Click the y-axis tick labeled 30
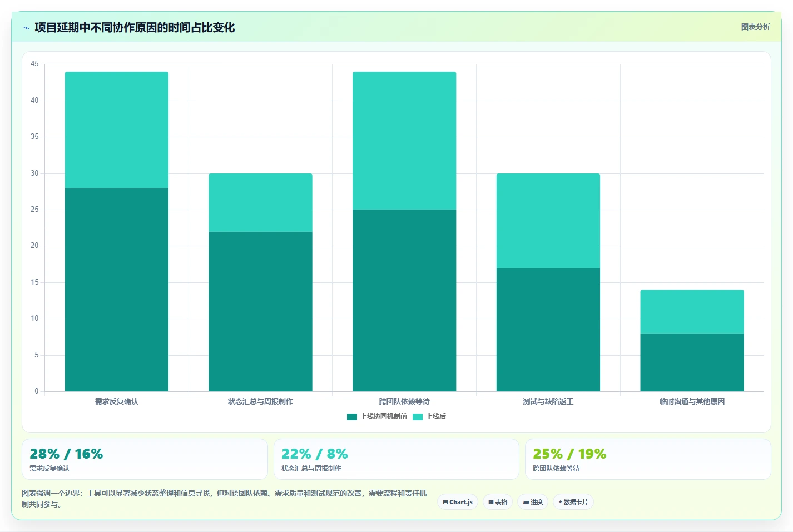793x532 pixels. tap(34, 173)
